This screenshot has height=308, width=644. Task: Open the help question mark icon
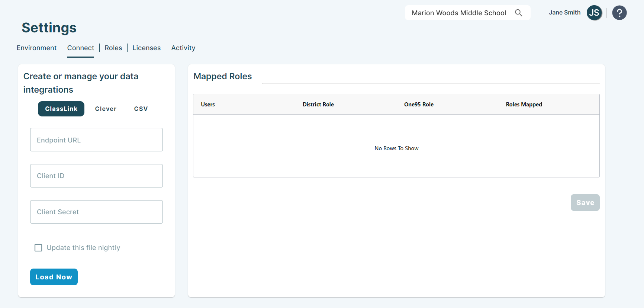tap(619, 13)
